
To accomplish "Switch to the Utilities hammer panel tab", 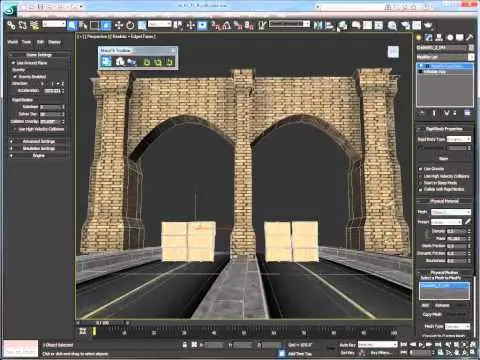I will point(470,37).
